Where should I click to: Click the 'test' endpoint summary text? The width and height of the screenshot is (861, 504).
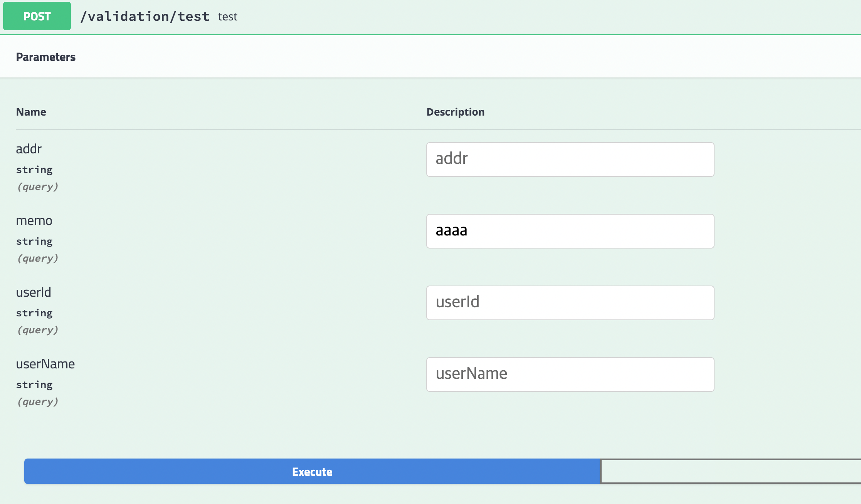(227, 17)
